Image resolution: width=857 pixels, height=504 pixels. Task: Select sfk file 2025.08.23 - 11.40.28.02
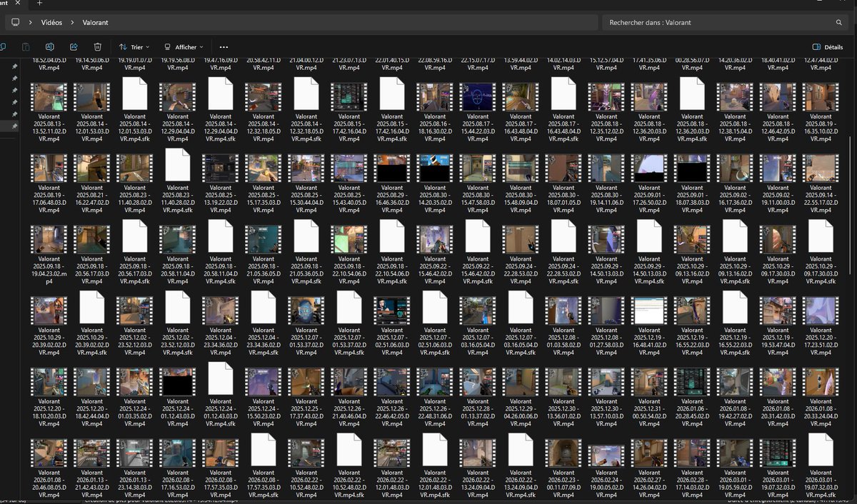click(x=177, y=164)
